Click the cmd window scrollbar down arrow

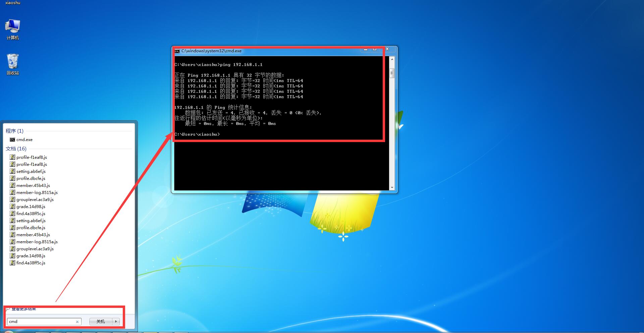392,188
